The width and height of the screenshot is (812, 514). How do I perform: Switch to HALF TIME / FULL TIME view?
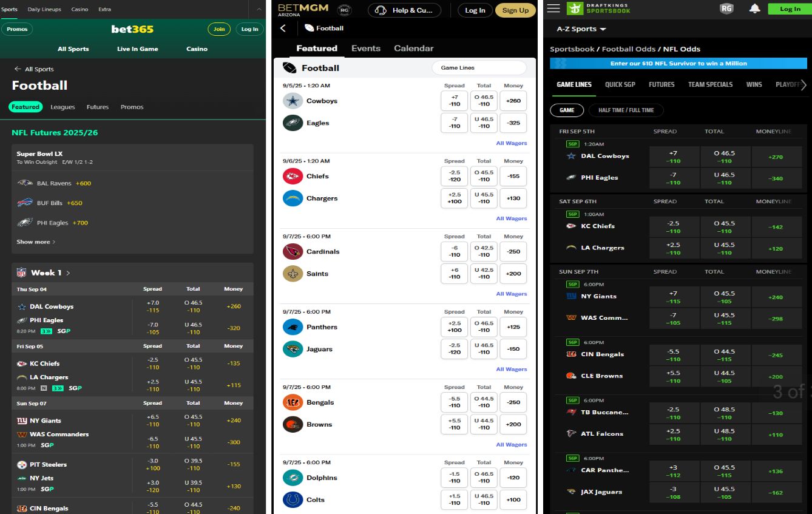coord(626,110)
